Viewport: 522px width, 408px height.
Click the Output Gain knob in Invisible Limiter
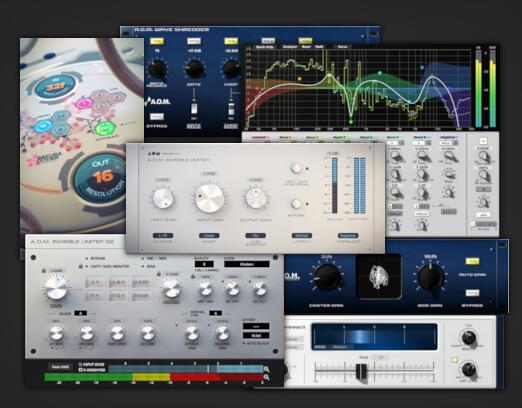tap(256, 199)
